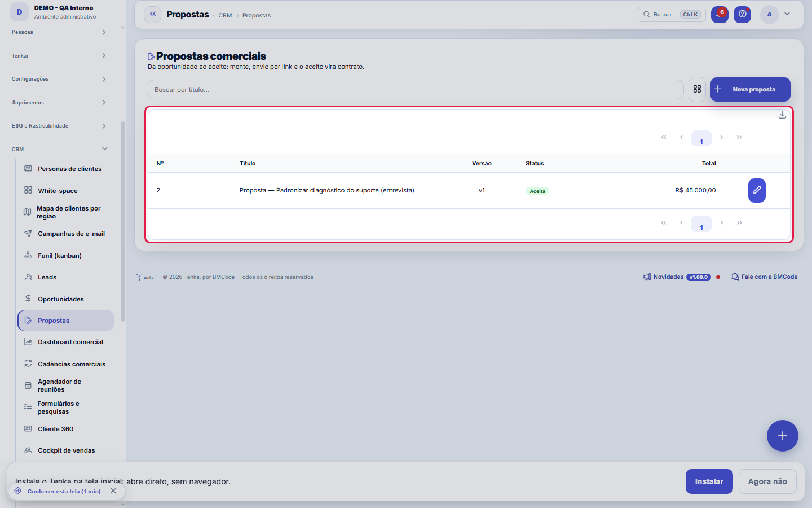Open the help question-mark icon
812x508 pixels.
tap(743, 14)
